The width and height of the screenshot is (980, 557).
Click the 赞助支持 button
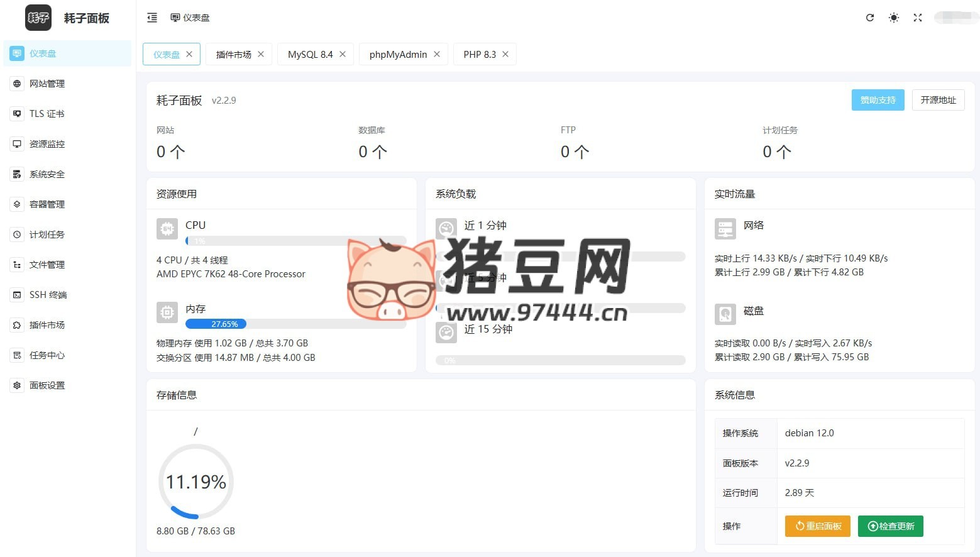[x=878, y=100]
